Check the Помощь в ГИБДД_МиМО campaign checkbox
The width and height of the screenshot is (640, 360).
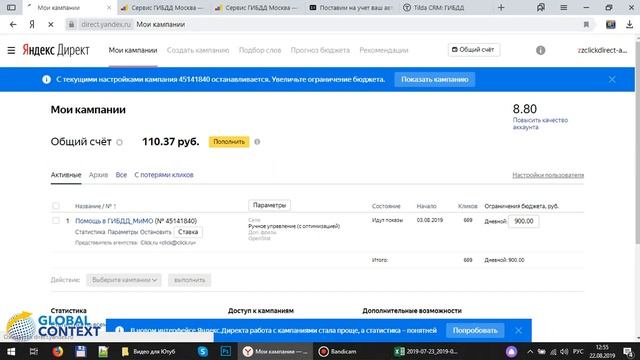(56, 221)
